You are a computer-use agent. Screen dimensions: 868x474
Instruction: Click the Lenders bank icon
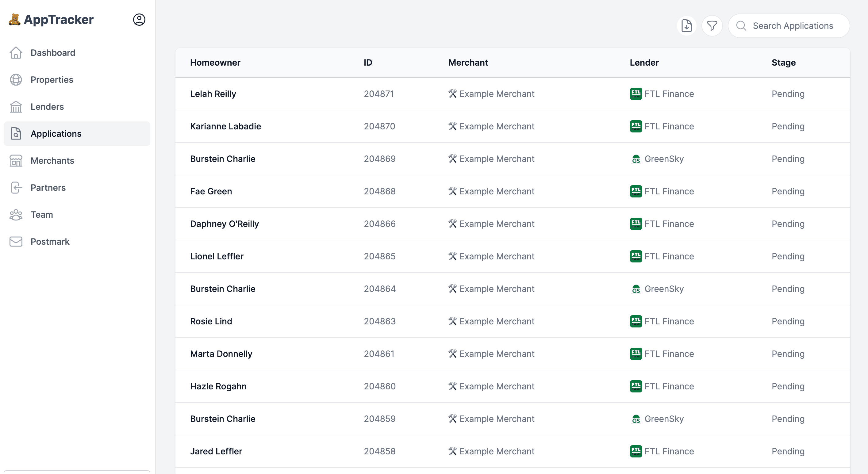tap(16, 107)
